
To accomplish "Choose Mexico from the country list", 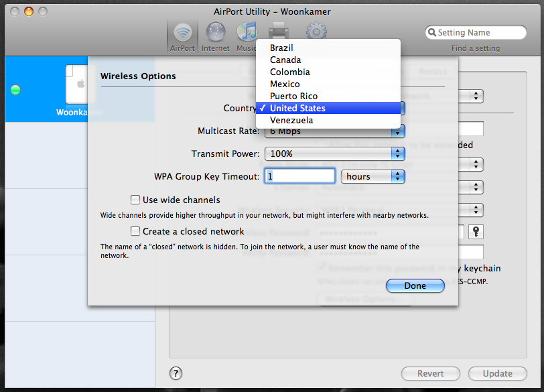I will 328,84.
